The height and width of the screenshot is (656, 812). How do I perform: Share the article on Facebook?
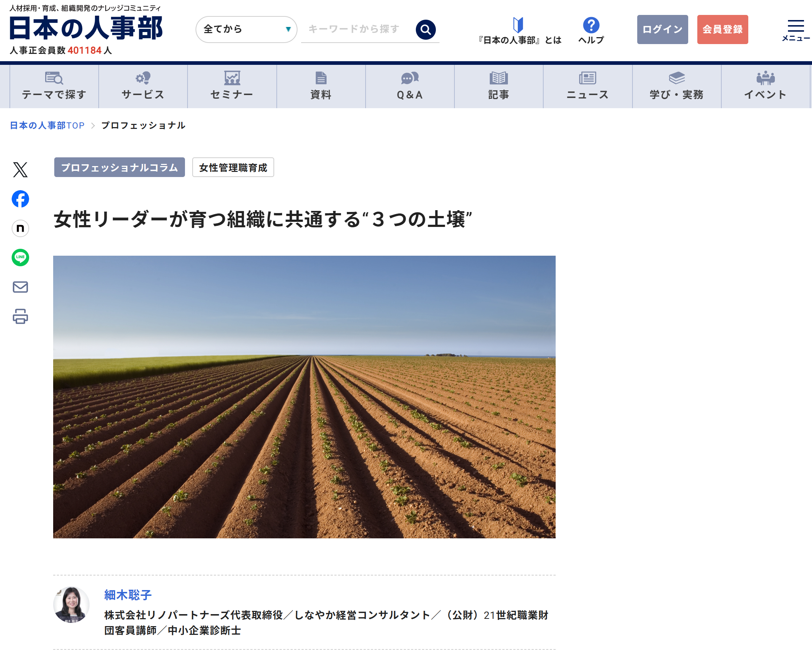click(x=20, y=199)
